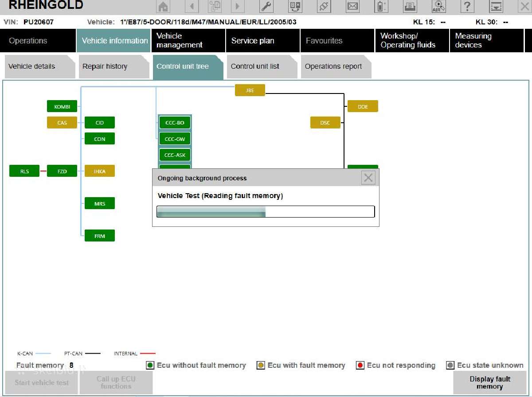Click the Vehicle Test progress bar
Screen dimensions: 532x397
tap(266, 211)
